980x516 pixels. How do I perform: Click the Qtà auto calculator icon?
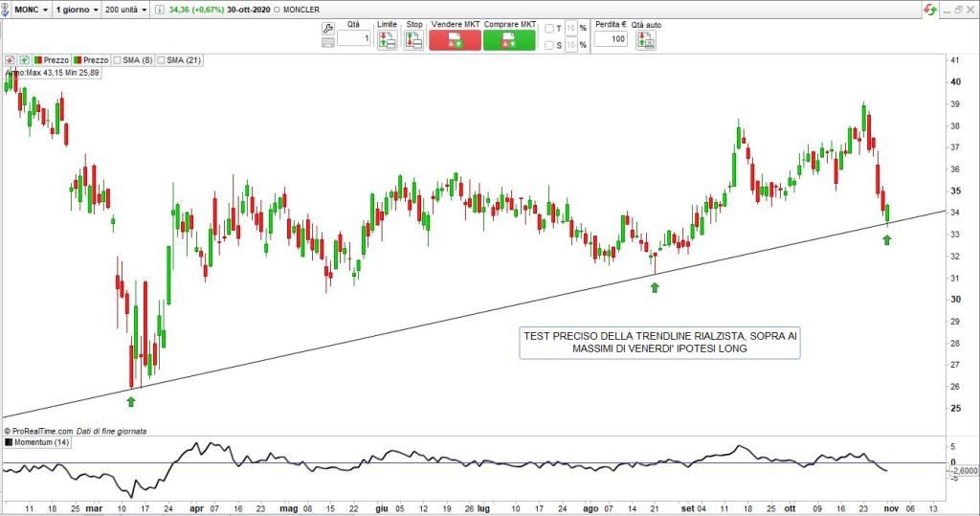648,41
